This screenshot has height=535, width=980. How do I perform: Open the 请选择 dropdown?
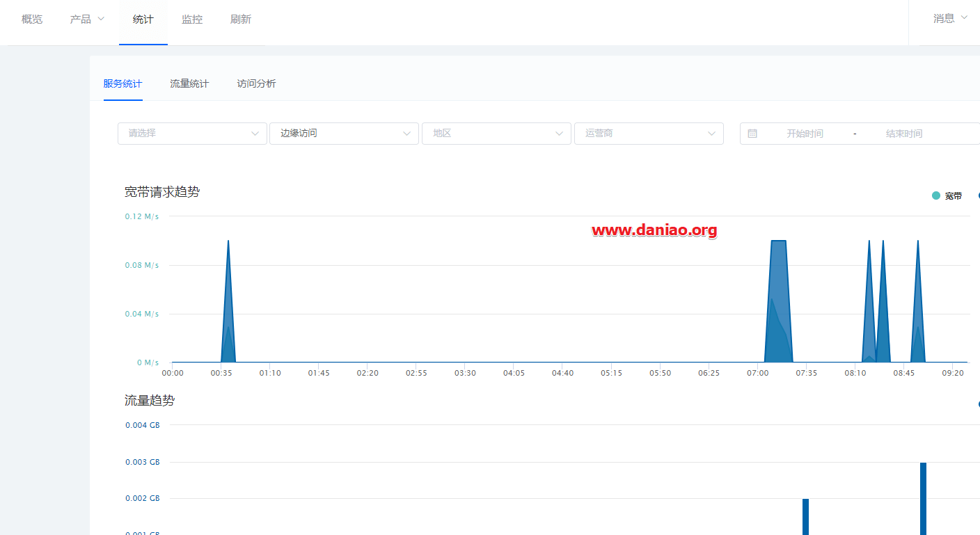(192, 133)
